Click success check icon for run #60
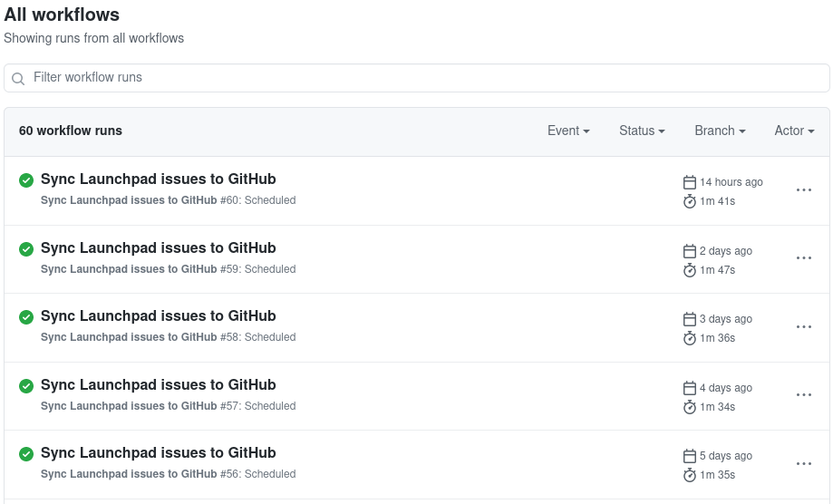833x504 pixels. tap(26, 180)
